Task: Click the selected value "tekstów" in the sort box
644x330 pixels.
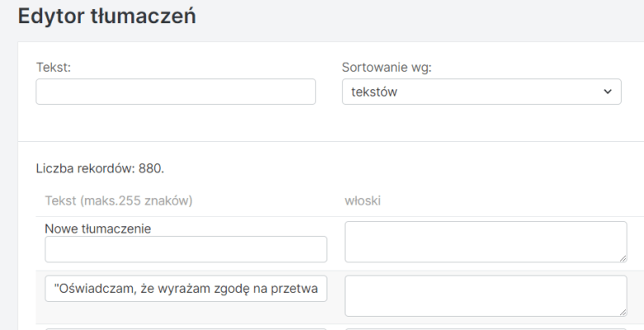Action: (375, 92)
